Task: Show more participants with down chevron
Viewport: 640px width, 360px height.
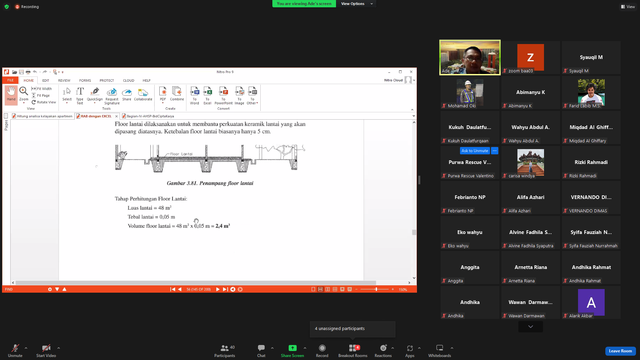Action: 530,327
